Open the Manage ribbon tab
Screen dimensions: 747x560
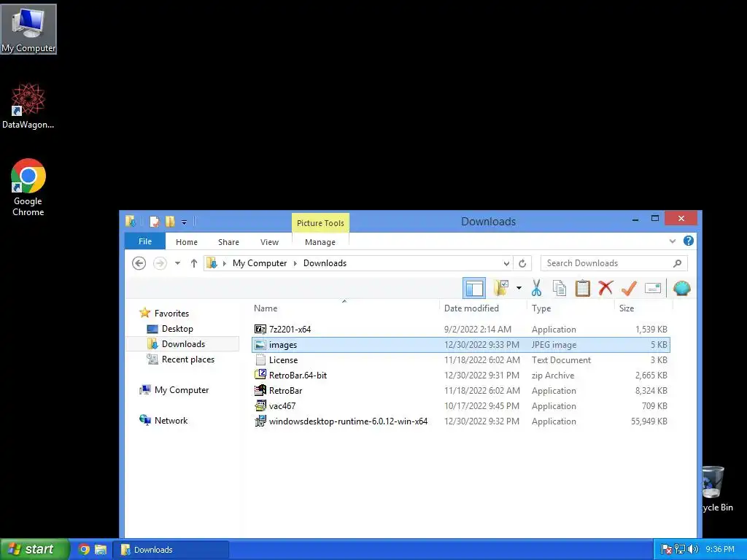(320, 242)
